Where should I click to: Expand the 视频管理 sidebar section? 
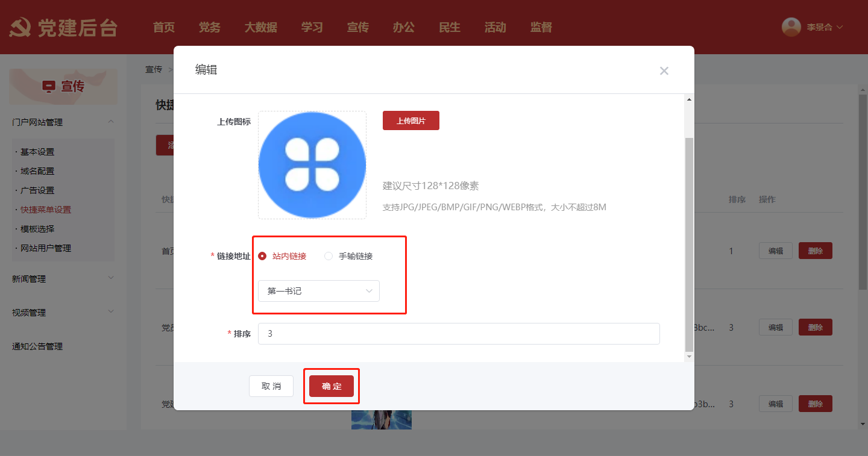coord(110,311)
